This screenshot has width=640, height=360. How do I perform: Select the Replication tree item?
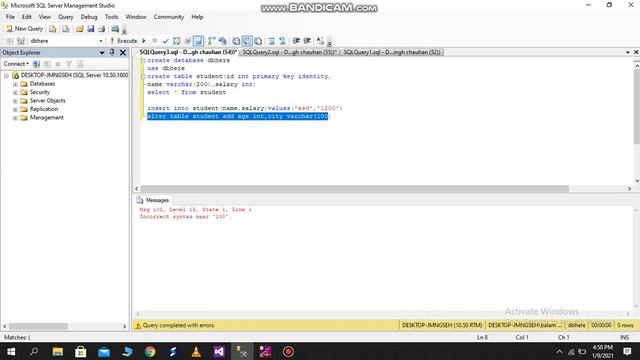(44, 109)
